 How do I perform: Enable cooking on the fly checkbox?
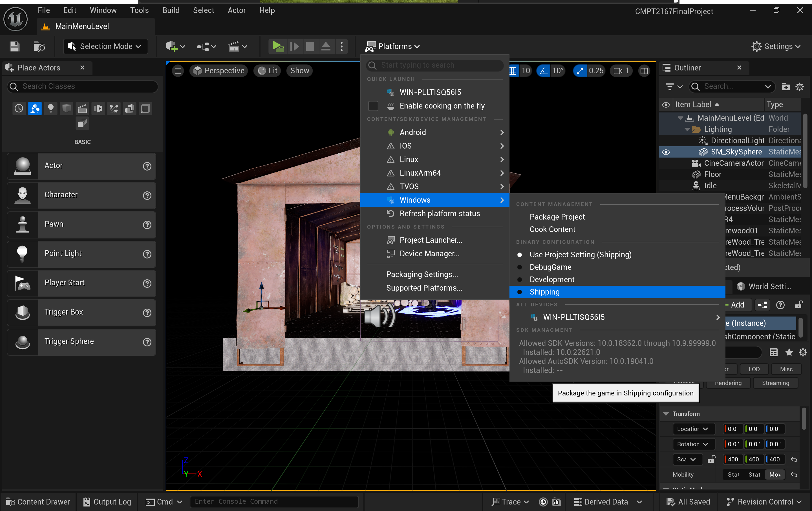373,106
